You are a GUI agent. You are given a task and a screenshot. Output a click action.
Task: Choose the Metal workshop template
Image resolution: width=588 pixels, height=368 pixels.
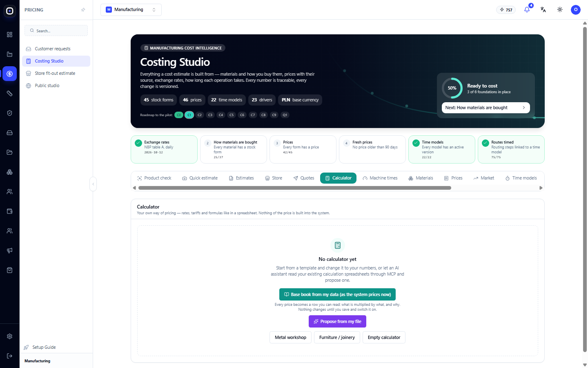(x=290, y=337)
